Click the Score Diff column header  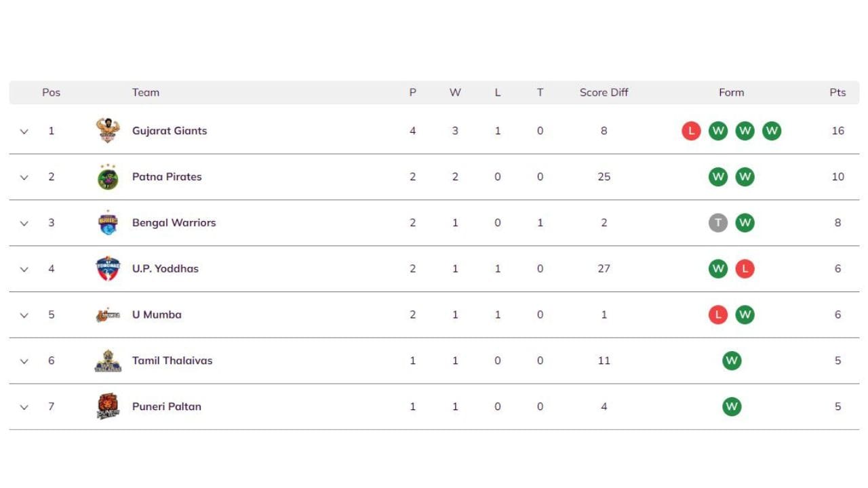coord(604,93)
